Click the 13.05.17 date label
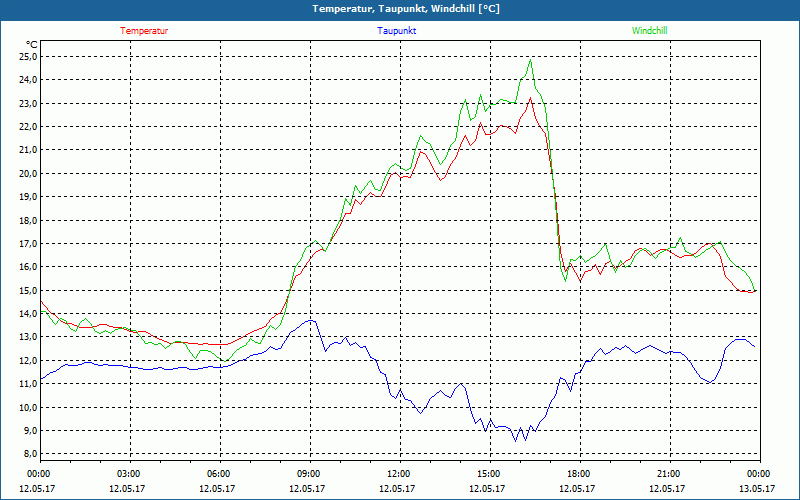The image size is (800, 500). click(757, 489)
